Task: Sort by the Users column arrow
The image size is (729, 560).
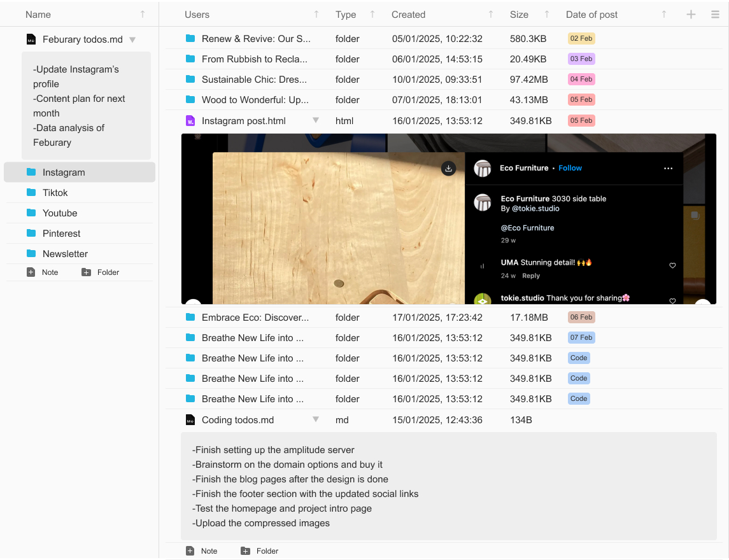Action: pos(316,15)
